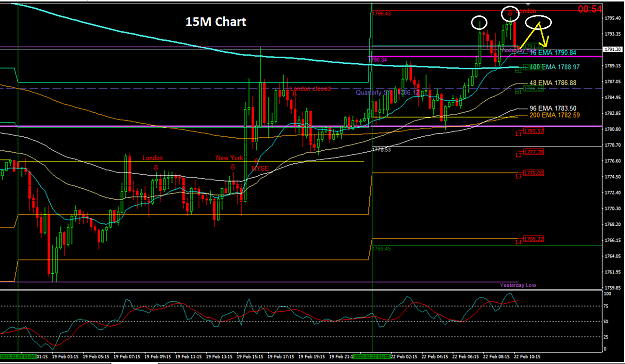Image resolution: width=625 pixels, height=364 pixels.
Task: Click 1782.85 on the price axis
Action: [x=612, y=113]
